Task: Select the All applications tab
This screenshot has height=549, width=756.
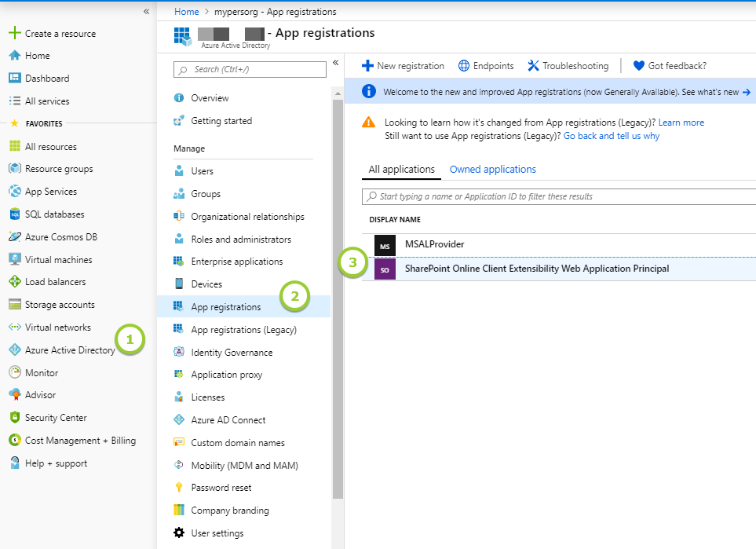Action: click(402, 170)
